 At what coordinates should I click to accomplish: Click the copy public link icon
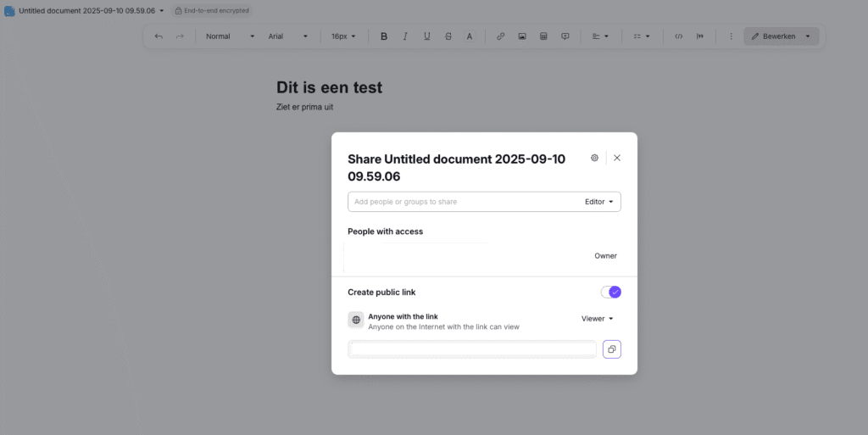pyautogui.click(x=611, y=349)
